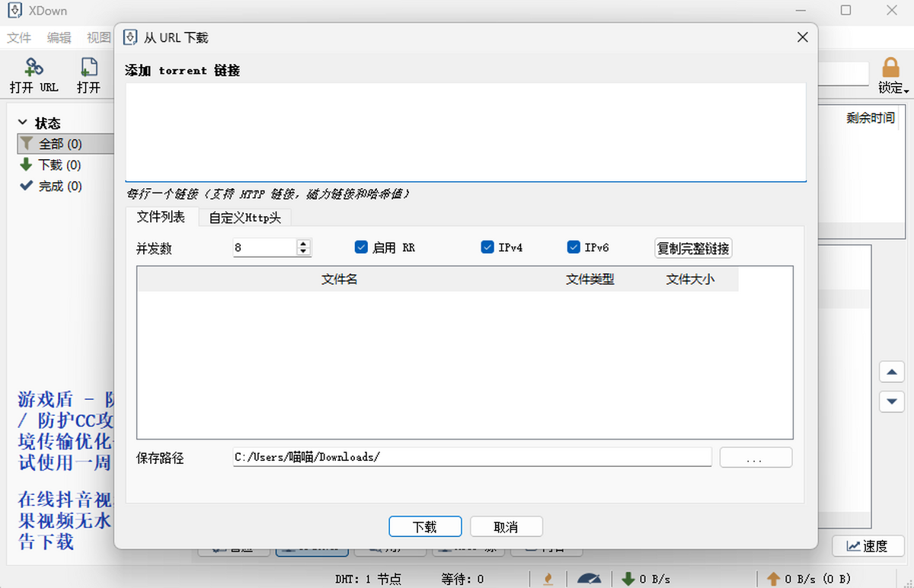Click the 速度 button in main window

point(868,545)
